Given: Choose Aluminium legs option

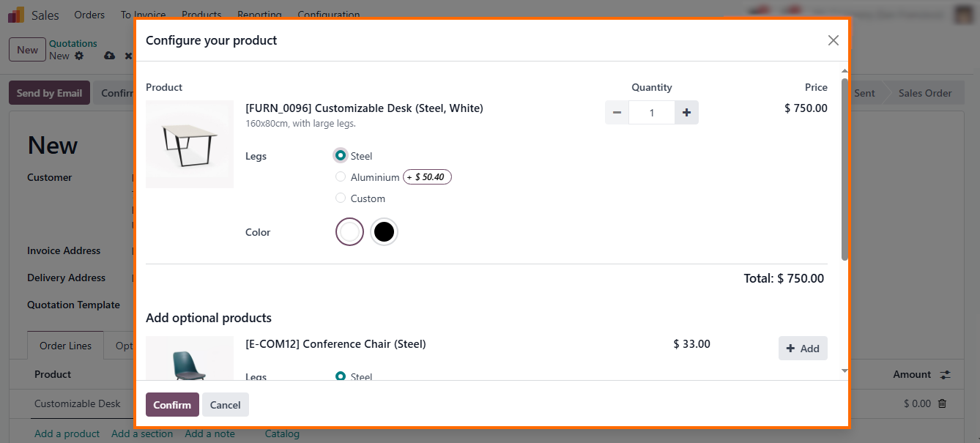Looking at the screenshot, I should point(341,176).
